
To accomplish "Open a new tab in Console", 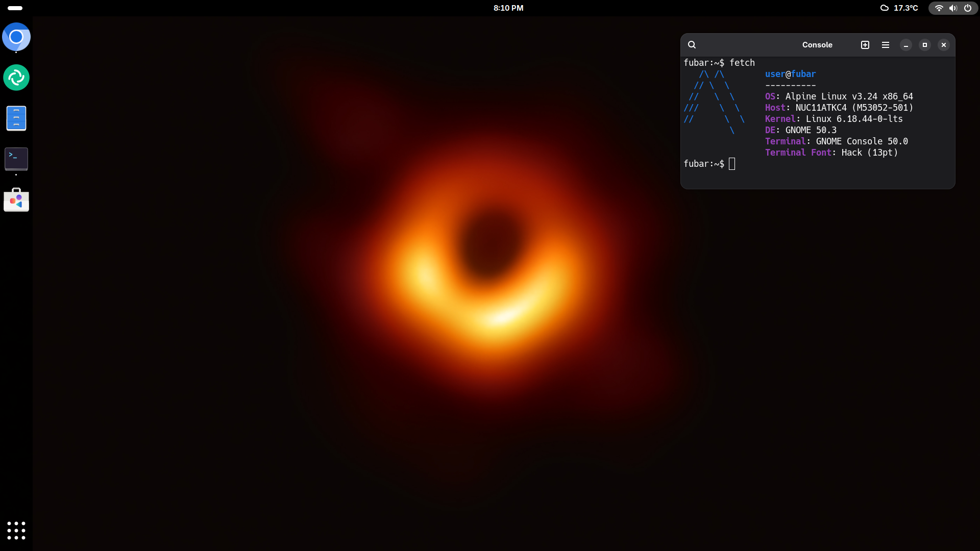I will (865, 45).
